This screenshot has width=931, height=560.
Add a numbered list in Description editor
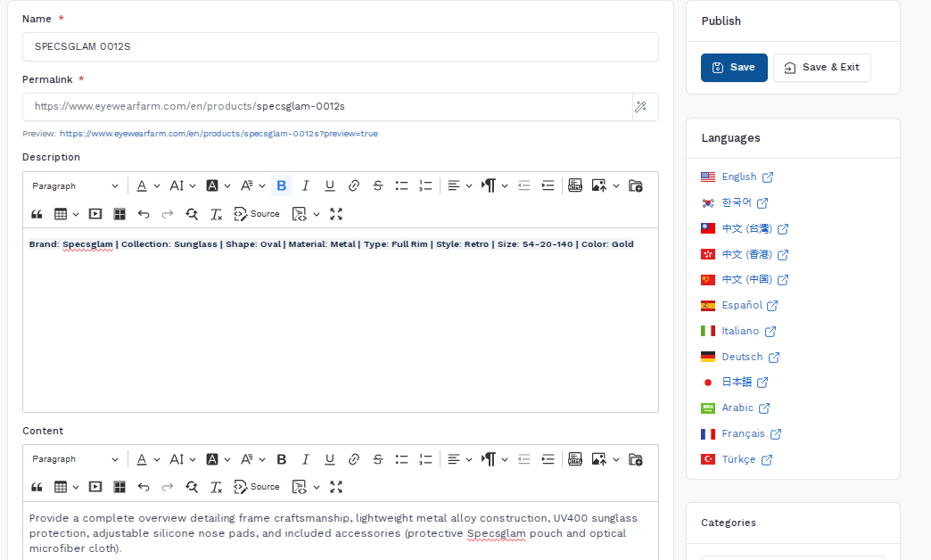425,185
